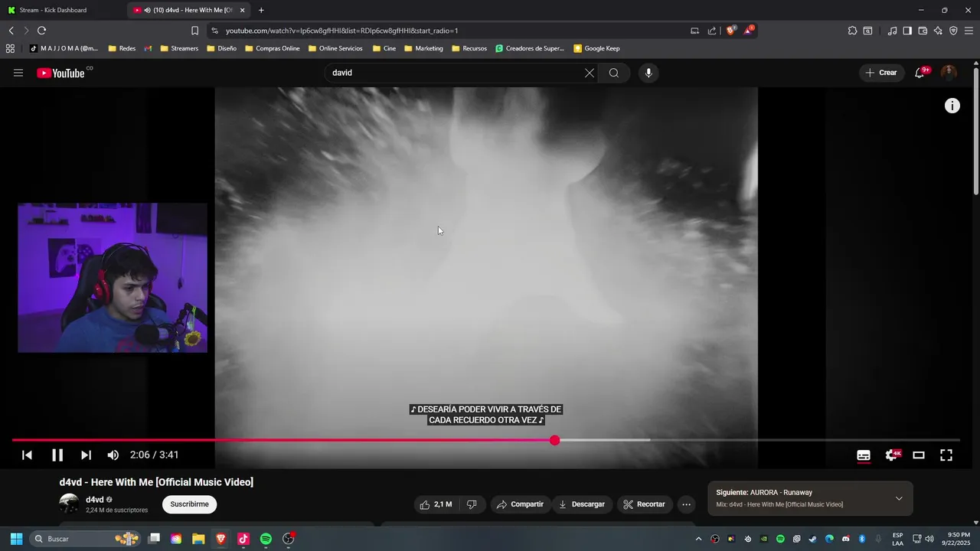Go to the YouTube home logo
The image size is (980, 551).
(x=60, y=73)
